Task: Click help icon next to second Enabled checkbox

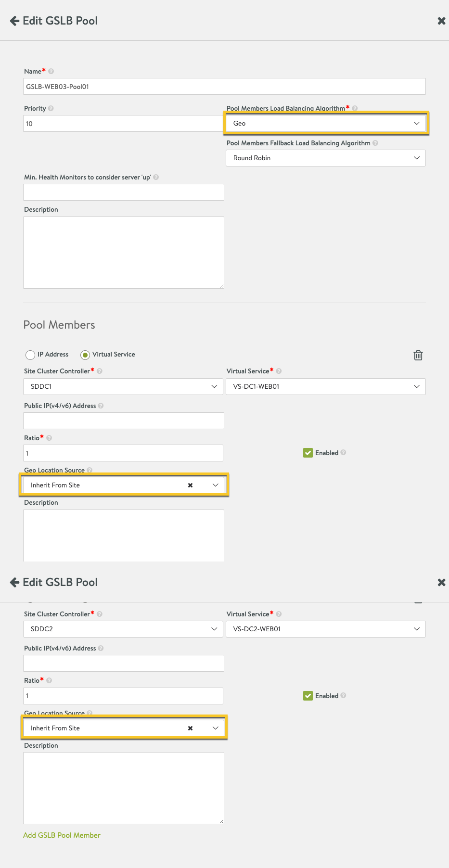Action: click(x=343, y=696)
